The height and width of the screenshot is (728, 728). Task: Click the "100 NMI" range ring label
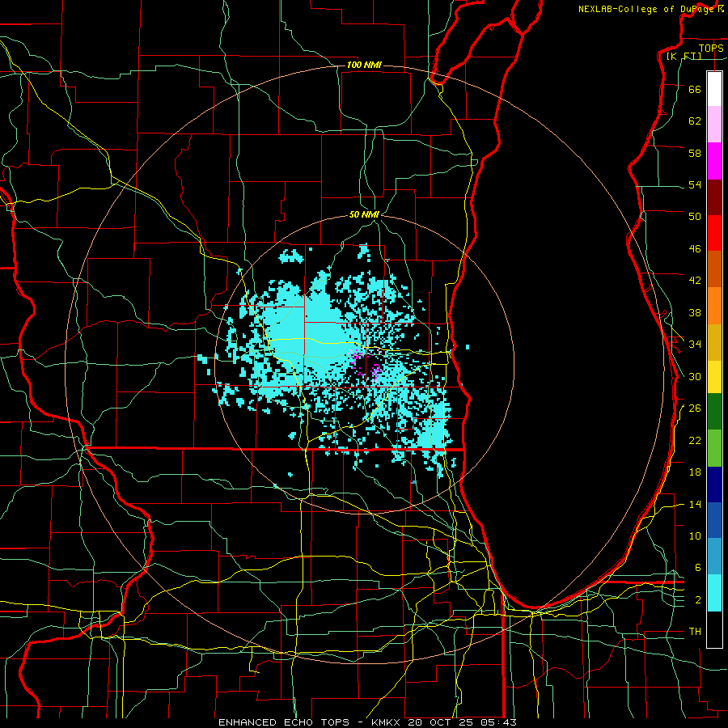(364, 65)
